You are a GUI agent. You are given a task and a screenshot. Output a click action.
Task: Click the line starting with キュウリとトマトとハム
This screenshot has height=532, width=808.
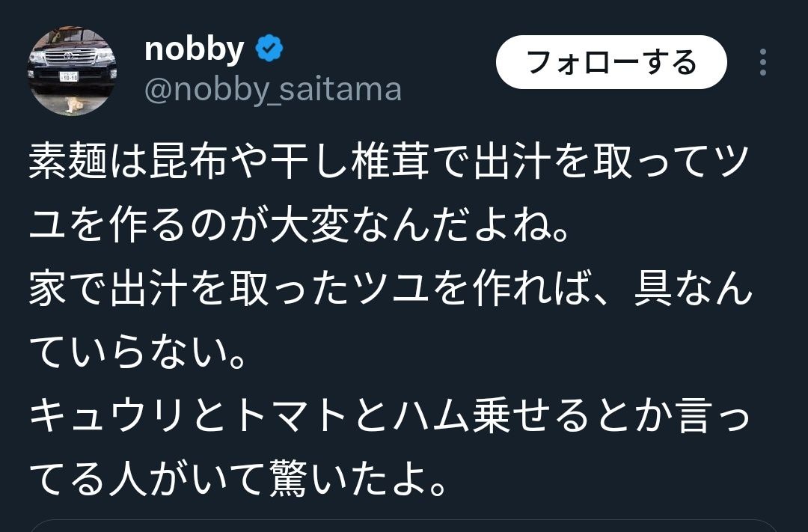(389, 419)
